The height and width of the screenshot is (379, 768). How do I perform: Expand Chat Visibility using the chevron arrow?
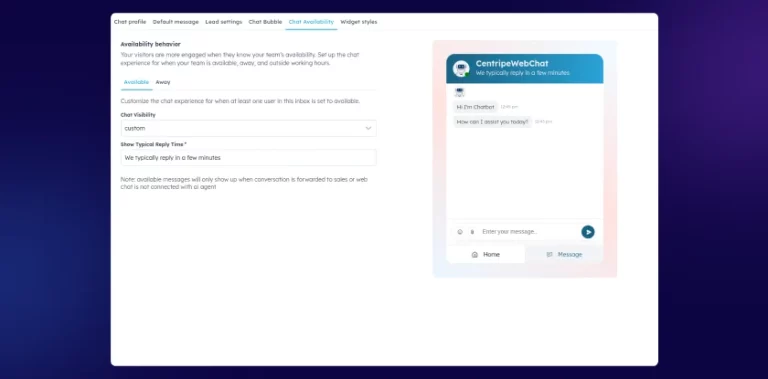coord(368,128)
